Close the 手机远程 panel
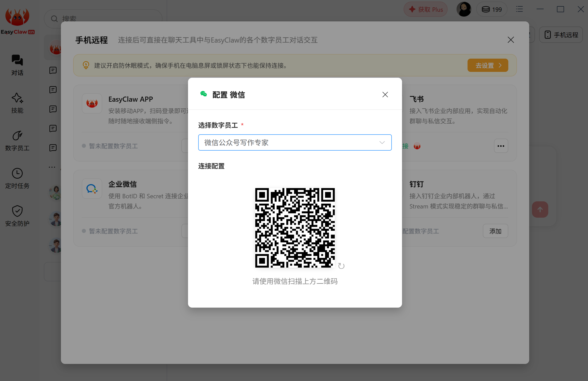The height and width of the screenshot is (381, 588). 511,40
